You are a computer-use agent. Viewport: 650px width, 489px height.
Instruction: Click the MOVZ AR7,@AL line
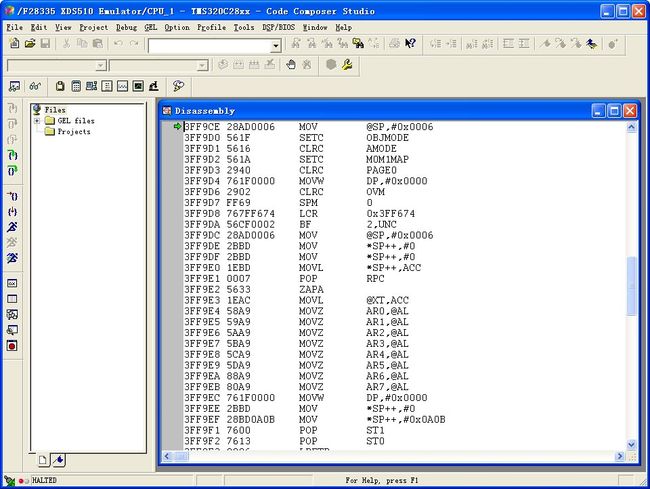296,387
